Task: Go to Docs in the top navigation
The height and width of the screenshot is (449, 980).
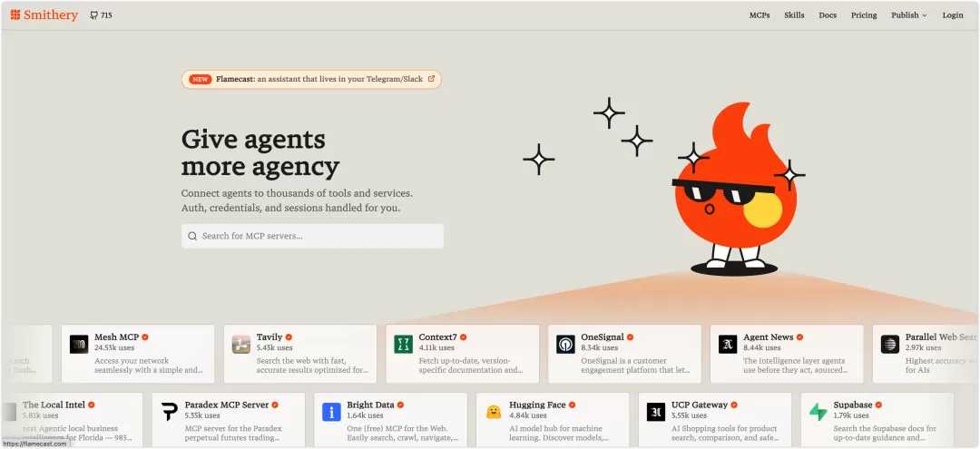Action: coord(828,15)
